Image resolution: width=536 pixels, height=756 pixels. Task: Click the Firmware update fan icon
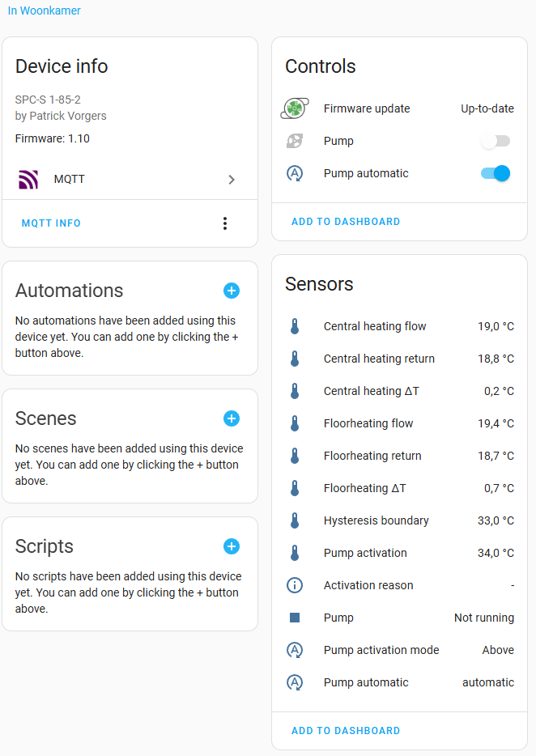pyautogui.click(x=295, y=108)
